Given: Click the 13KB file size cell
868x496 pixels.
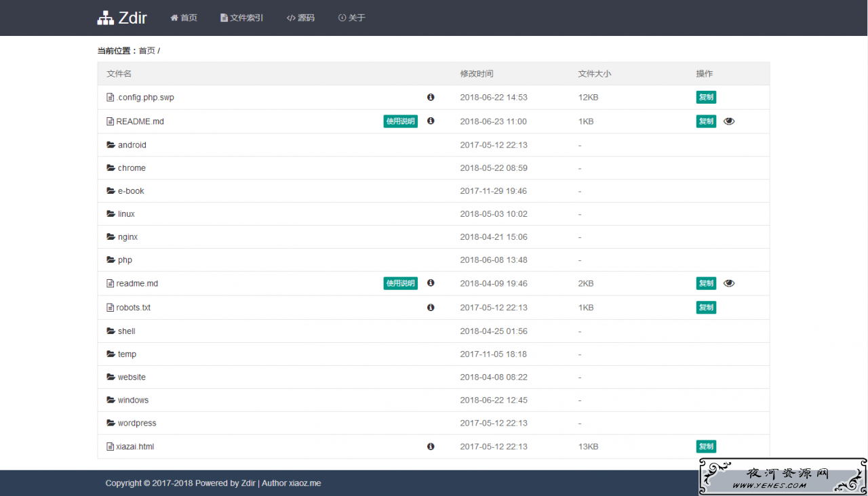Looking at the screenshot, I should [588, 447].
